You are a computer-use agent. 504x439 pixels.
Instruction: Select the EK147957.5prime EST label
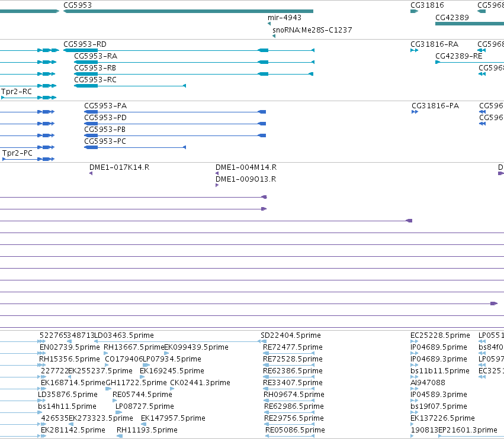pyautogui.click(x=173, y=418)
